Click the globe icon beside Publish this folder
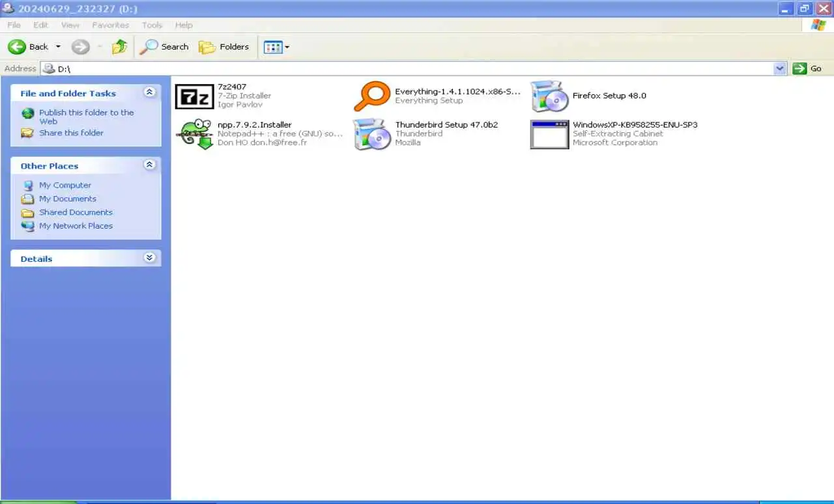 coord(27,113)
